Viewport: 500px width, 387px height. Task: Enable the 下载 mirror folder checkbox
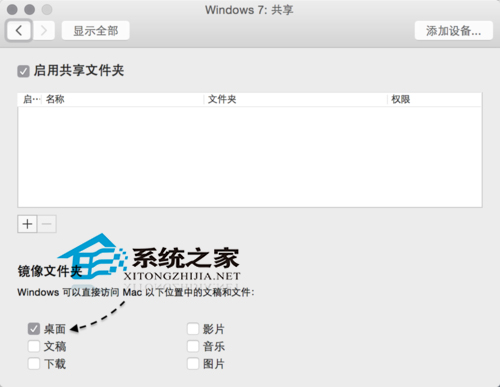34,363
